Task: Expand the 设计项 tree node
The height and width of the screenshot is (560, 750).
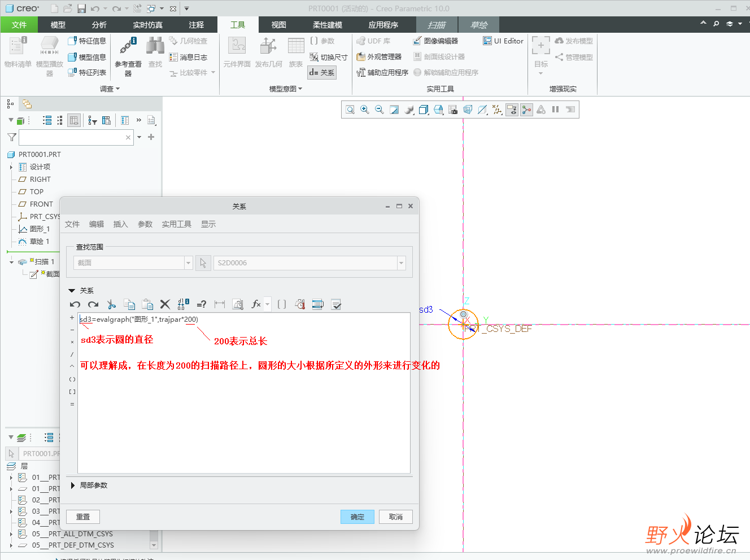Action: (x=11, y=167)
